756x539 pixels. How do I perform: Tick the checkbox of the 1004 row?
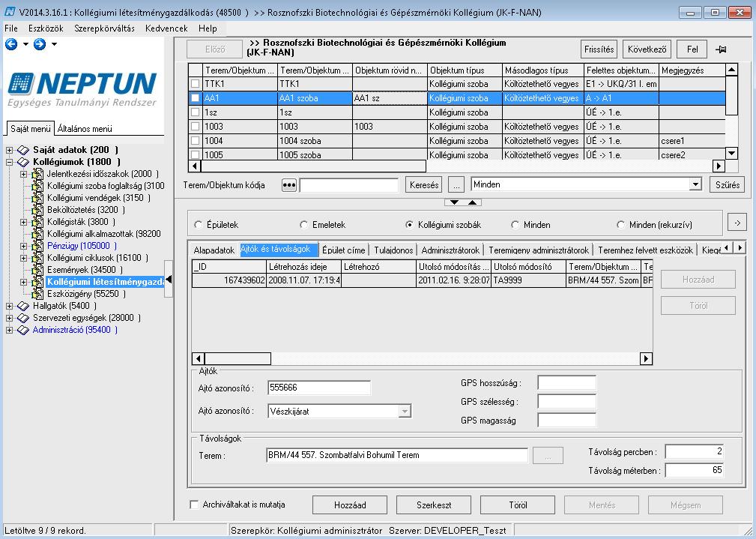coord(196,141)
